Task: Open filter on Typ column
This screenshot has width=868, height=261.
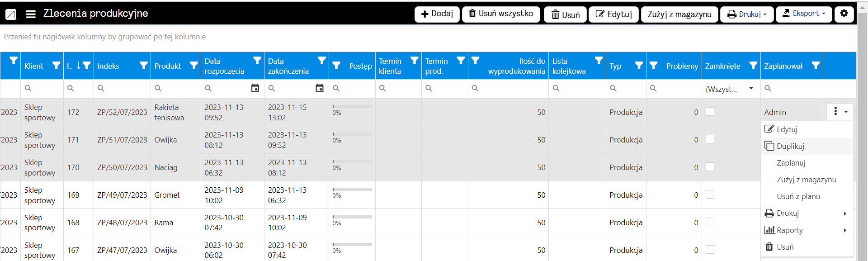Action: [x=639, y=66]
